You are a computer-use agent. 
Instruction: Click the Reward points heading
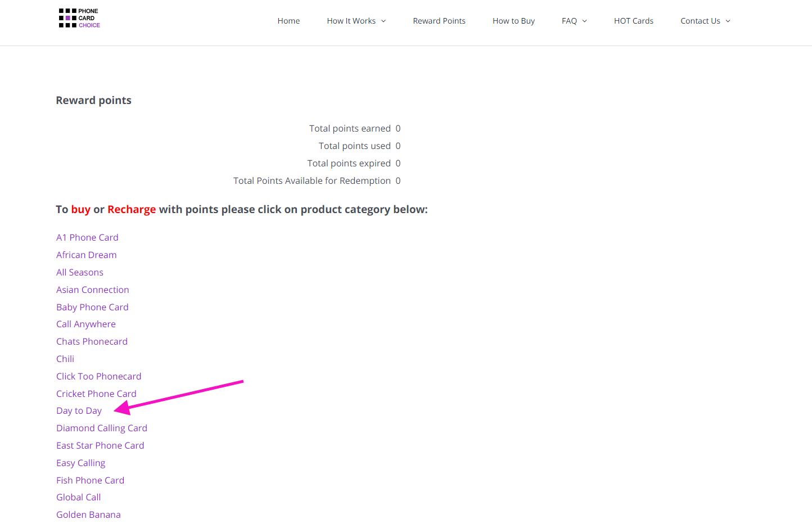[x=93, y=100]
